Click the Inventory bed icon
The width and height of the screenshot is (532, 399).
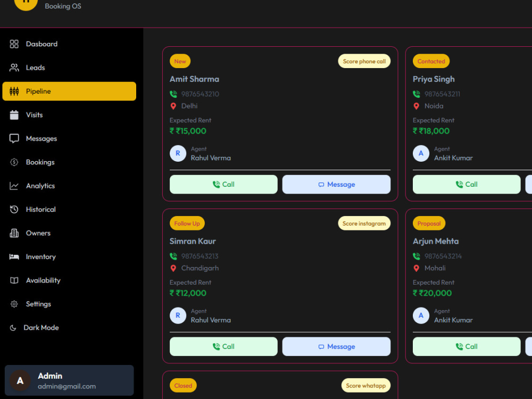(x=14, y=257)
